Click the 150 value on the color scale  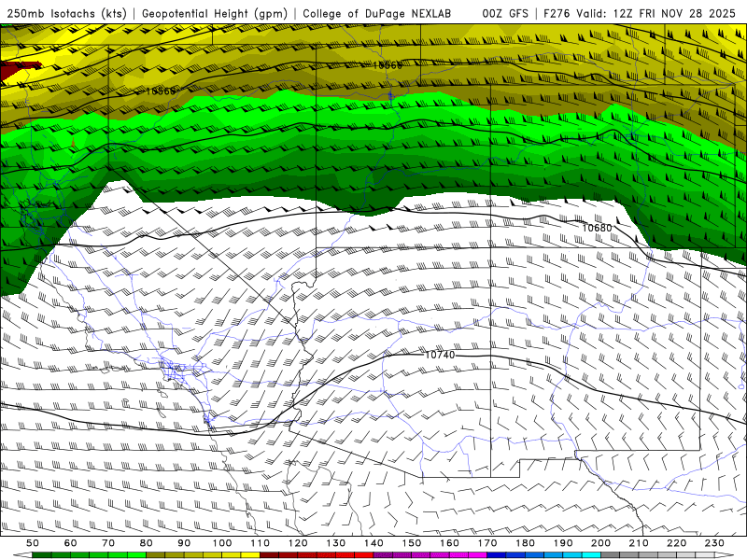(411, 543)
